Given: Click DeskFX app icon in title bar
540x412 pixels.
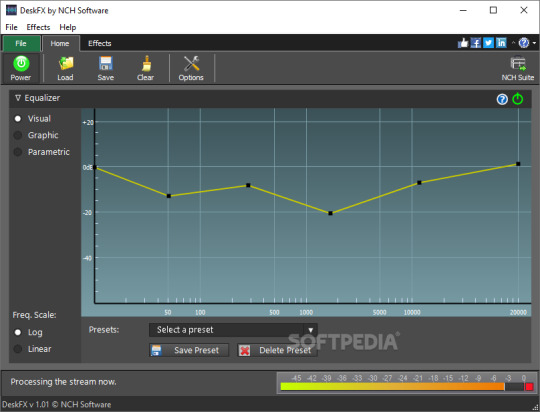Looking at the screenshot, I should click(x=11, y=10).
